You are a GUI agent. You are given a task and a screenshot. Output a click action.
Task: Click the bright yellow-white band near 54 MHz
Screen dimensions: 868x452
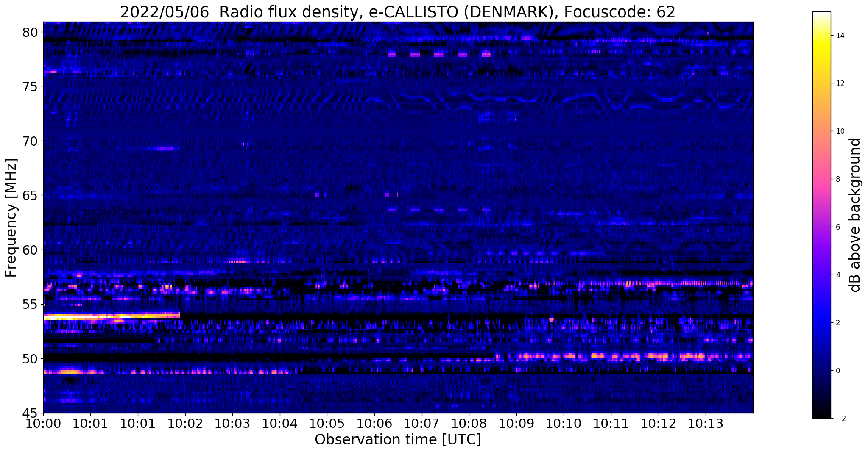112,316
